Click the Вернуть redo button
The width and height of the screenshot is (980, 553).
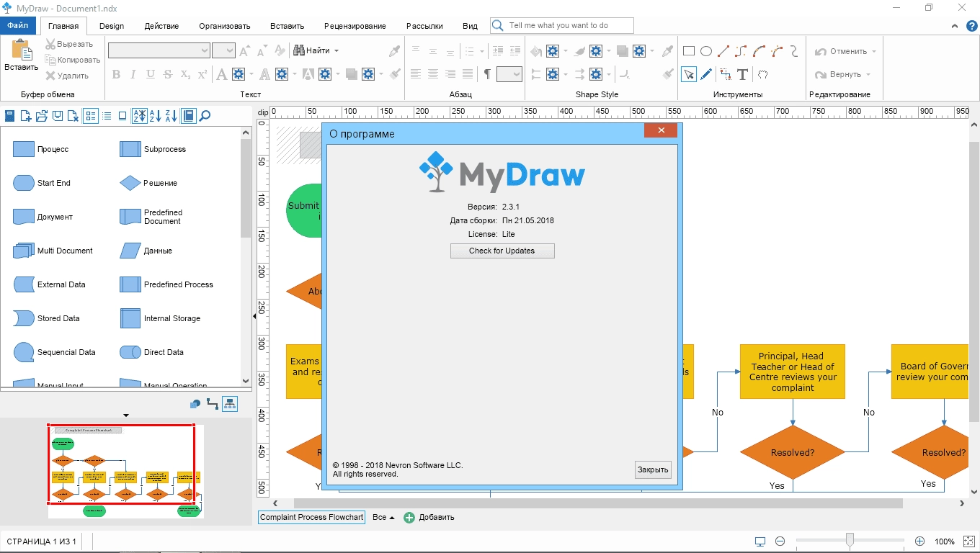838,74
